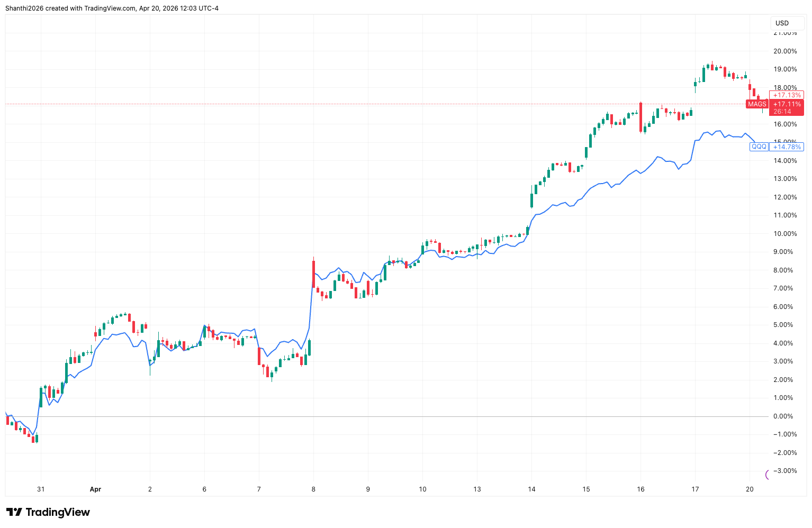Click the 16.00% price axis label
The height and width of the screenshot is (528, 812).
click(785, 124)
